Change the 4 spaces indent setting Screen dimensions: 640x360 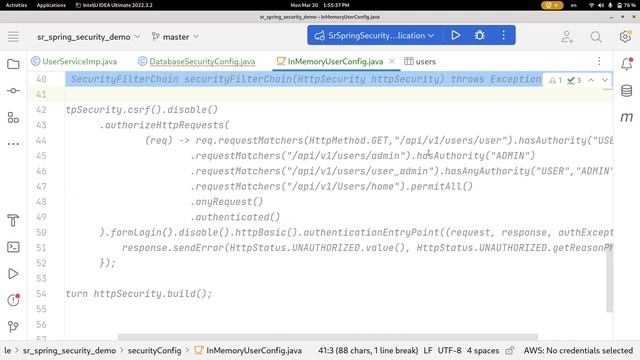pyautogui.click(x=483, y=351)
